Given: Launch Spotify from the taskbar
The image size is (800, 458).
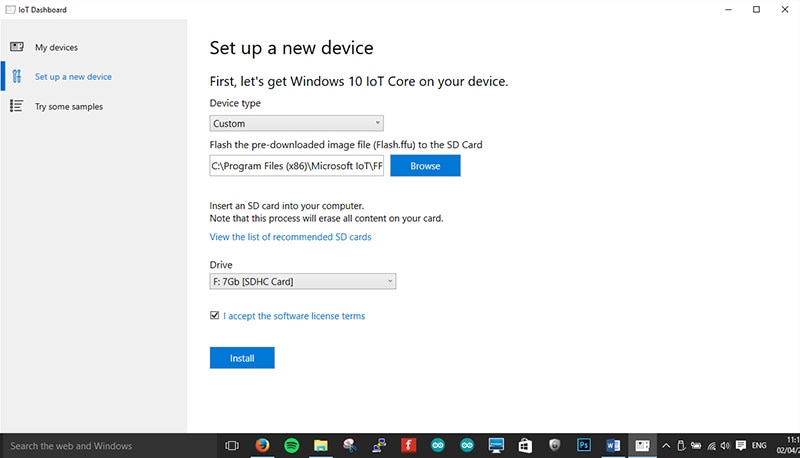Looking at the screenshot, I should coord(292,445).
